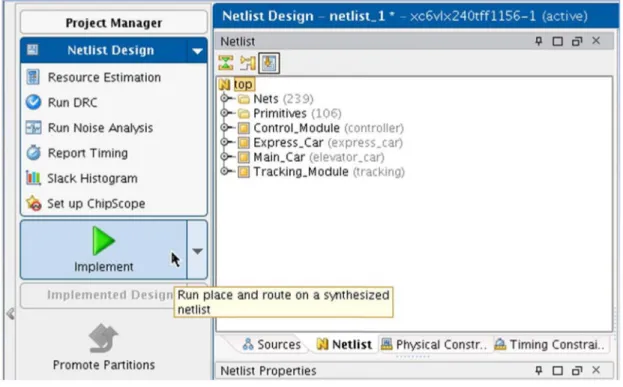Click the expand netlist hierarchy toolbar icon
623x387 pixels.
pos(248,63)
